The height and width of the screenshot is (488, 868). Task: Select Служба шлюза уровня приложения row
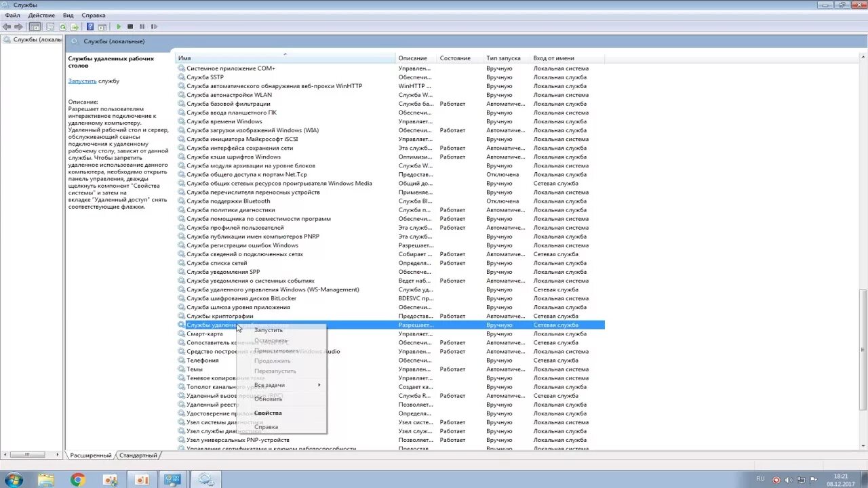pyautogui.click(x=391, y=307)
